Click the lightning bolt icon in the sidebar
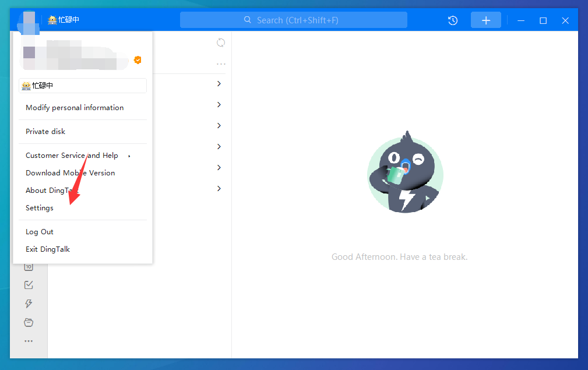The image size is (588, 370). (29, 303)
